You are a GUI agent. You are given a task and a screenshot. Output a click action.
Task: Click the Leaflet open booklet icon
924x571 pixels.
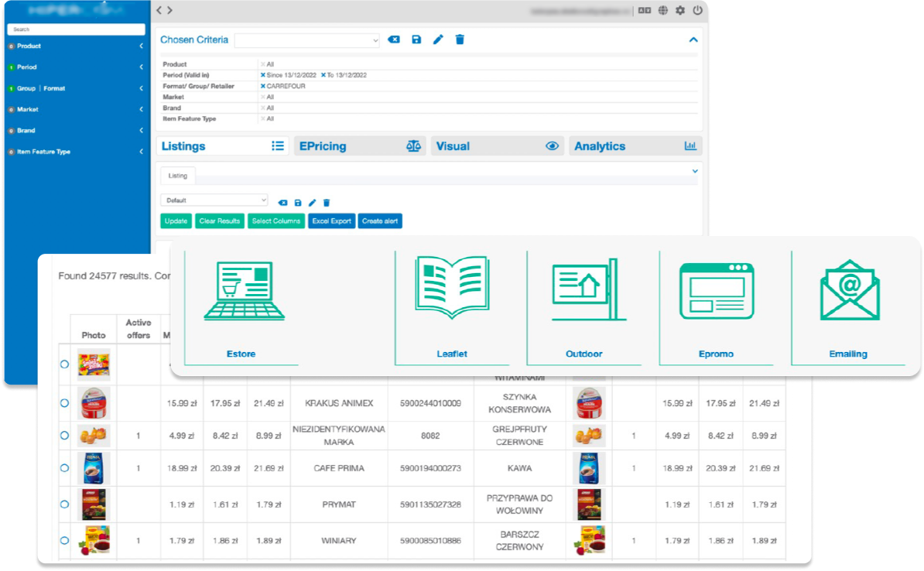point(452,288)
